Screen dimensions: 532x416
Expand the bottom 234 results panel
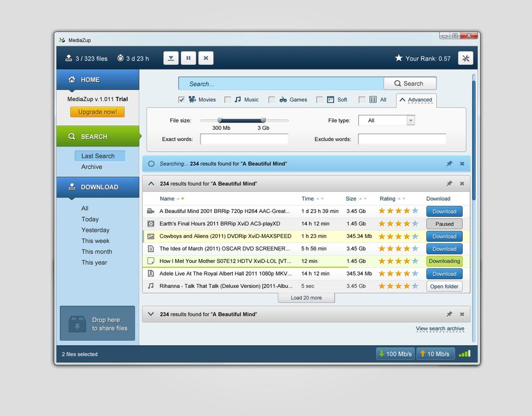pyautogui.click(x=151, y=314)
